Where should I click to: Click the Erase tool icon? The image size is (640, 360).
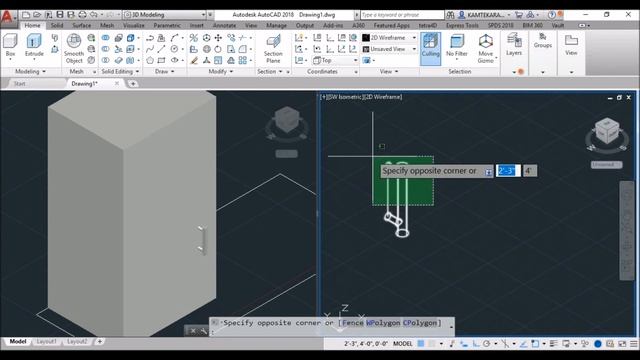(x=194, y=60)
